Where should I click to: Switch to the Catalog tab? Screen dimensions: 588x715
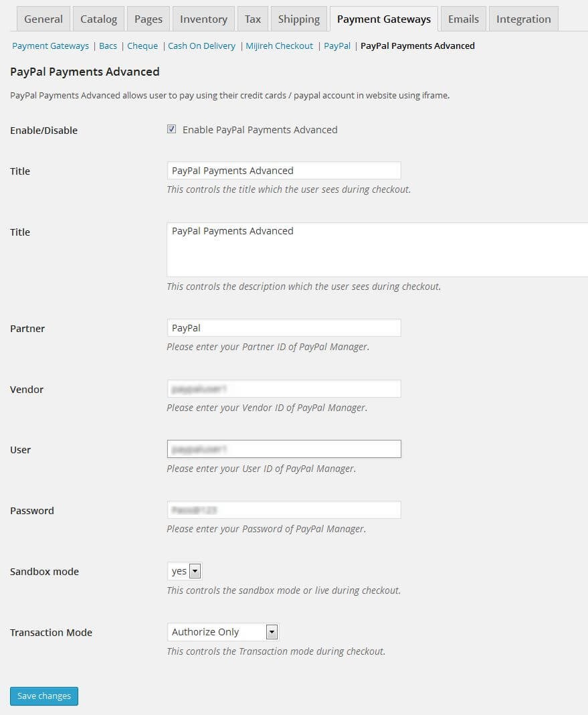coord(98,19)
